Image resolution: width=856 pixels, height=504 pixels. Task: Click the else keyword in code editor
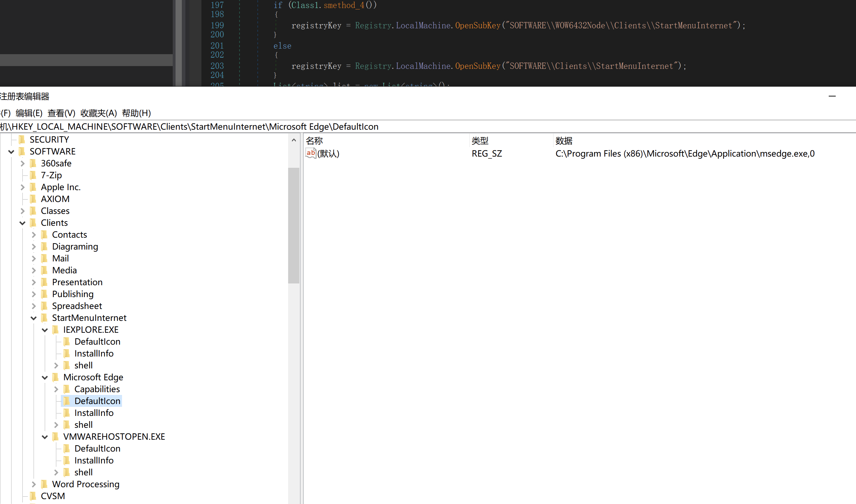point(282,46)
